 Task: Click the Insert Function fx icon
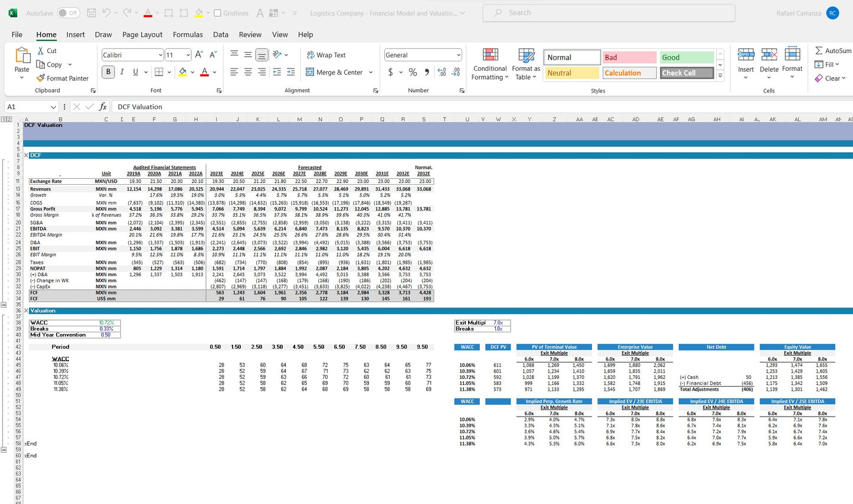click(x=103, y=107)
